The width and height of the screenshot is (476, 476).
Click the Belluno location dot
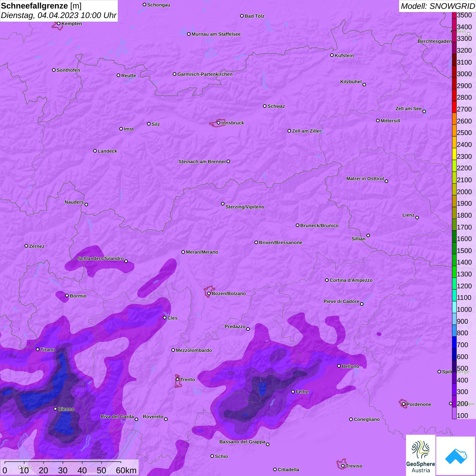click(339, 366)
